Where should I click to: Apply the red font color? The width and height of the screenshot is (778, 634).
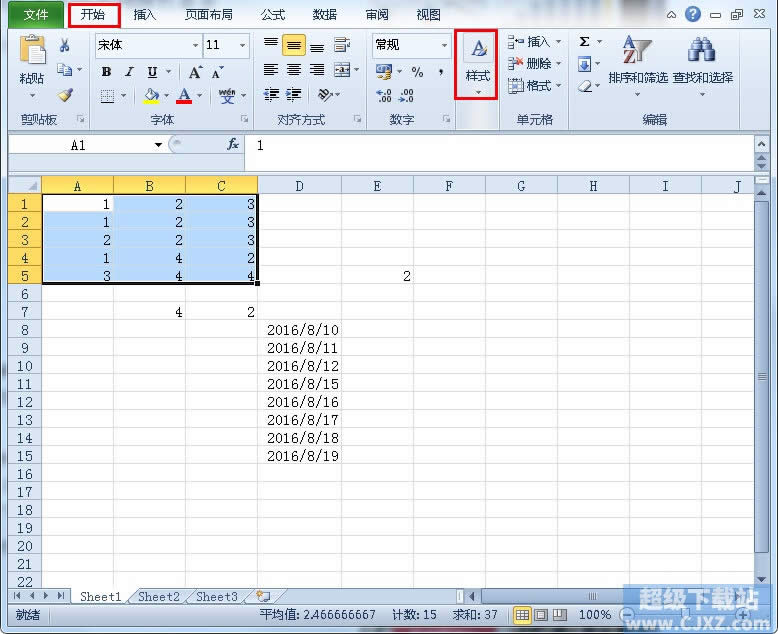[x=184, y=95]
